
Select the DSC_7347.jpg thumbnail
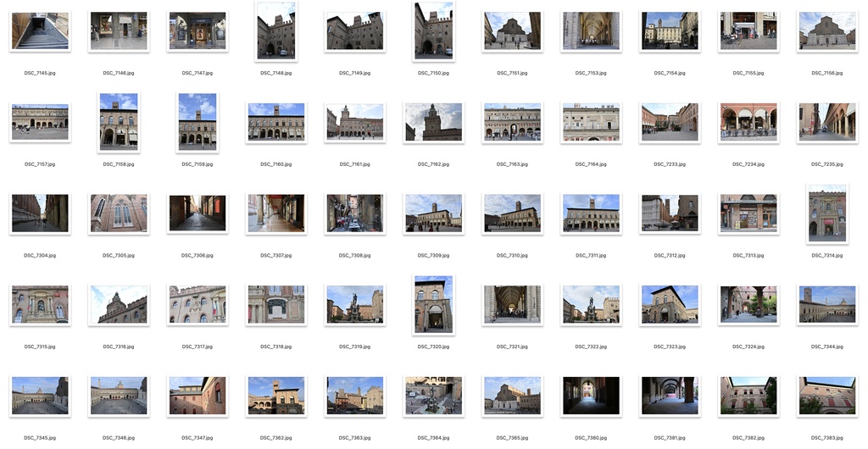[198, 396]
